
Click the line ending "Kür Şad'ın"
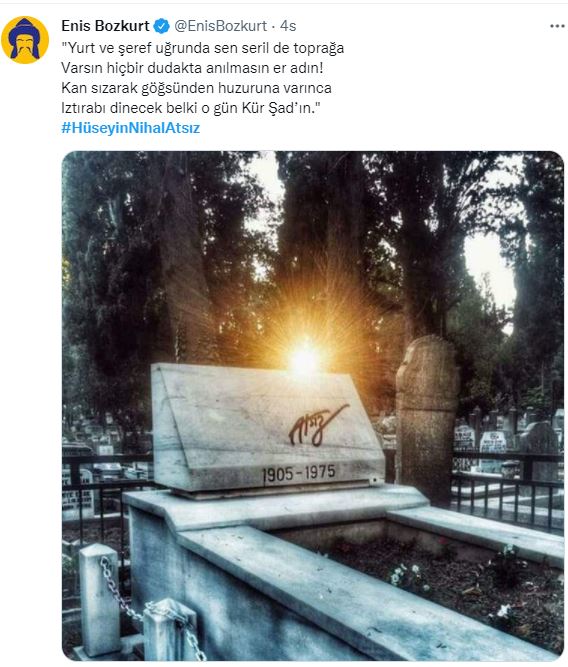(191, 108)
